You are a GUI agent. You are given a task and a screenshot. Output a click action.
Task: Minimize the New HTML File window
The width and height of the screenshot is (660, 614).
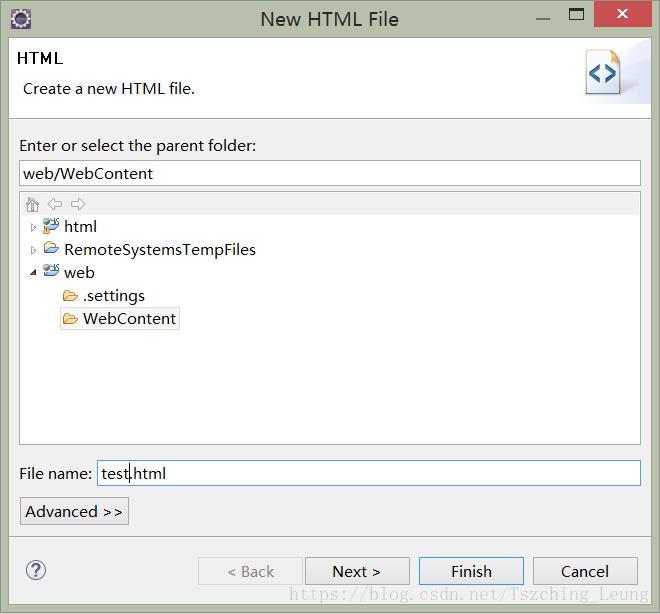click(543, 19)
